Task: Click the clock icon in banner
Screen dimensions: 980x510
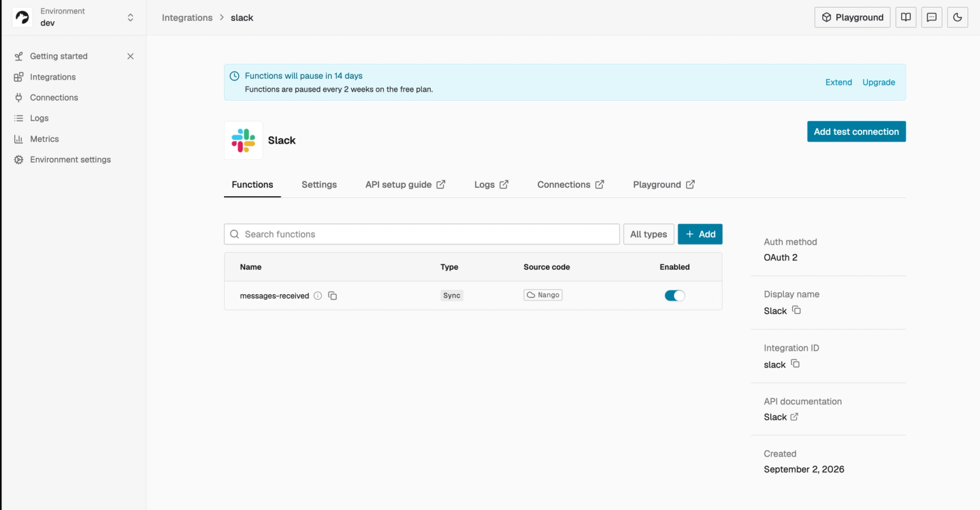Action: click(234, 76)
